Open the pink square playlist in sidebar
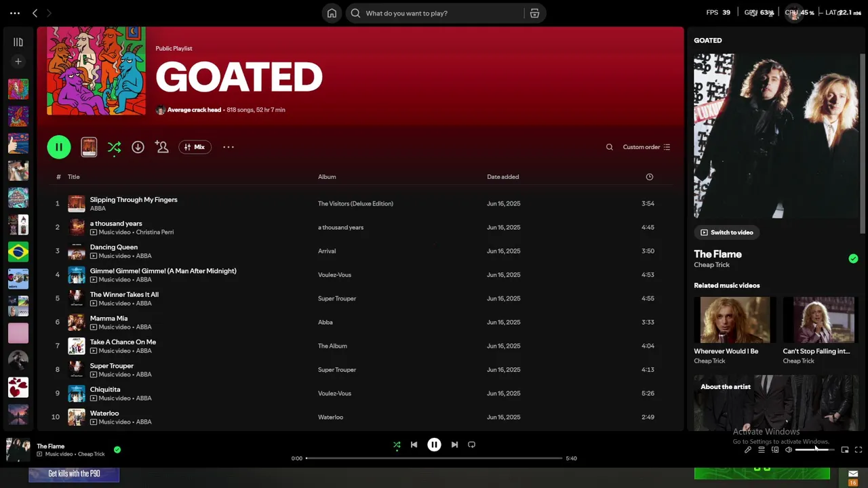 18,333
